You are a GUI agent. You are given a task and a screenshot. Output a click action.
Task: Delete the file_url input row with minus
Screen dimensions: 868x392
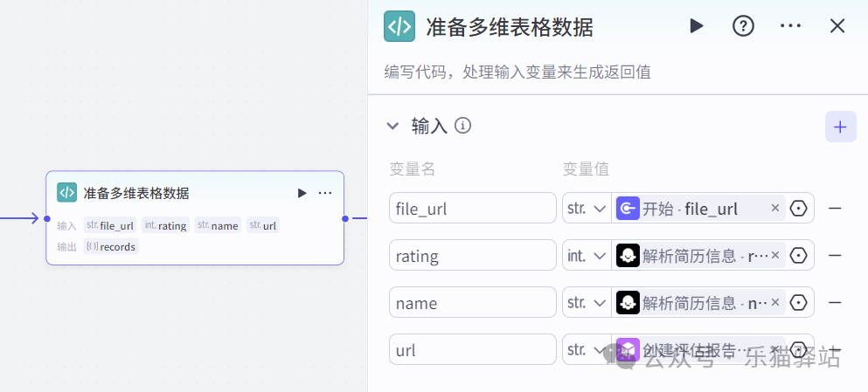pos(835,209)
